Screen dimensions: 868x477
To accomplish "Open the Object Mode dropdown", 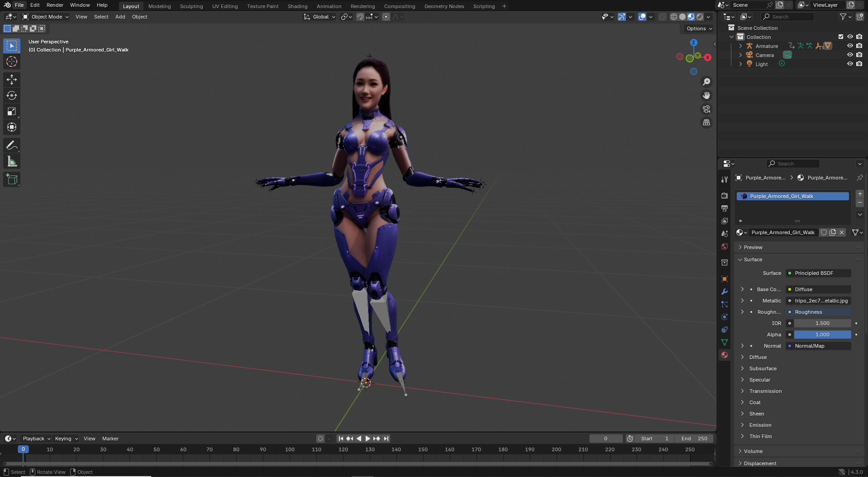I will pos(45,17).
